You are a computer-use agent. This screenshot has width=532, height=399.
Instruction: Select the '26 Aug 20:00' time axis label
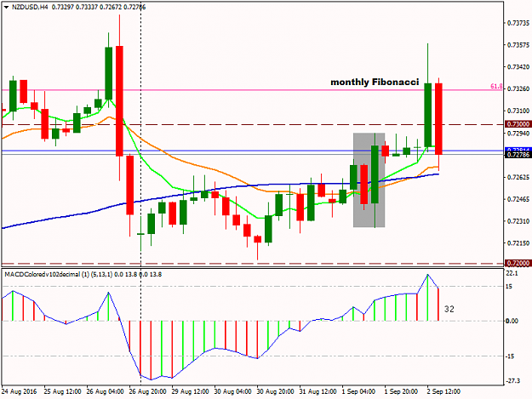point(147,391)
